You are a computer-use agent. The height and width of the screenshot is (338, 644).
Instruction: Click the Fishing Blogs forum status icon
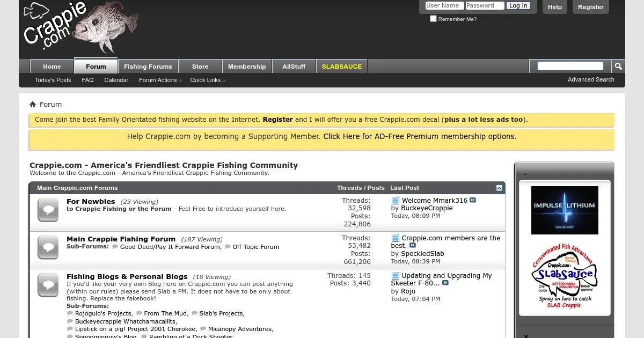(48, 285)
